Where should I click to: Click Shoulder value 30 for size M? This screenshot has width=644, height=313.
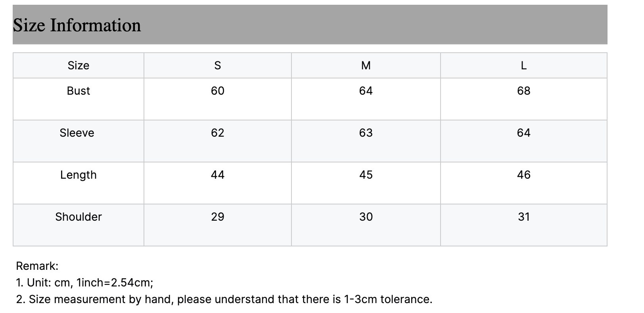[x=366, y=217]
